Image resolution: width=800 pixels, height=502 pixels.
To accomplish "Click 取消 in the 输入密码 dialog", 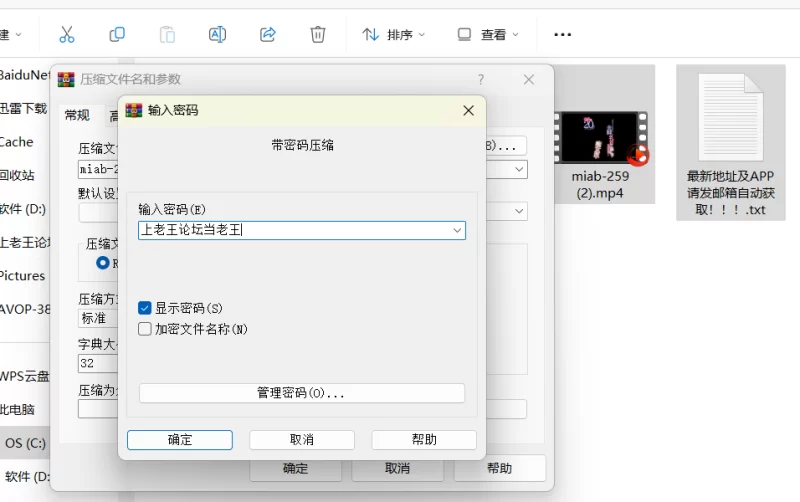I will pyautogui.click(x=302, y=440).
